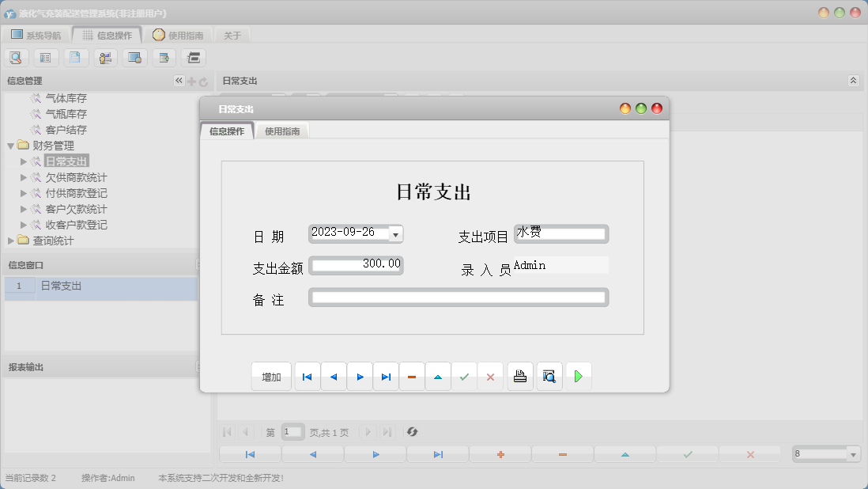The height and width of the screenshot is (489, 868).
Task: Click the data list toolbar icon
Action: click(46, 57)
